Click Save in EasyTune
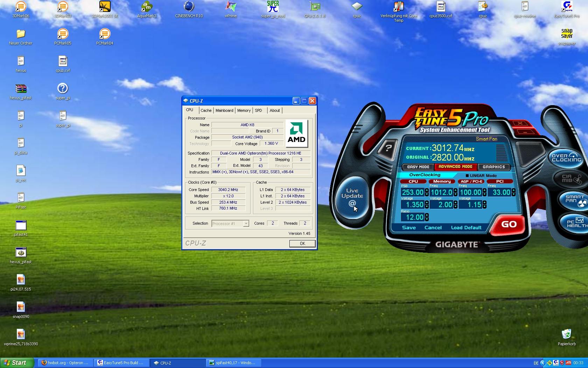Viewport: 588px width, 368px height. coord(409,227)
